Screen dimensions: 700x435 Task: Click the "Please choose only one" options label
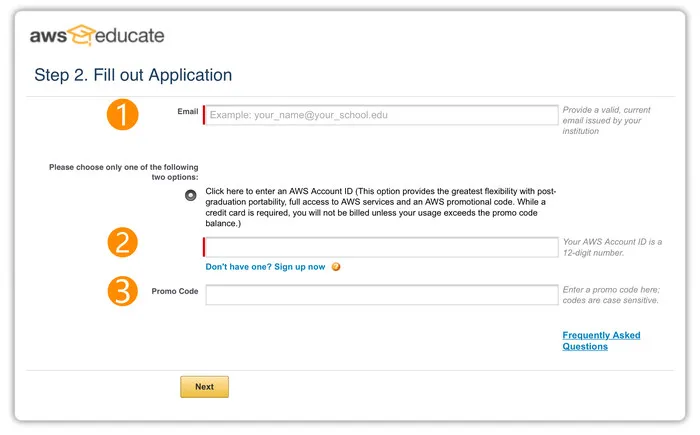pyautogui.click(x=123, y=171)
